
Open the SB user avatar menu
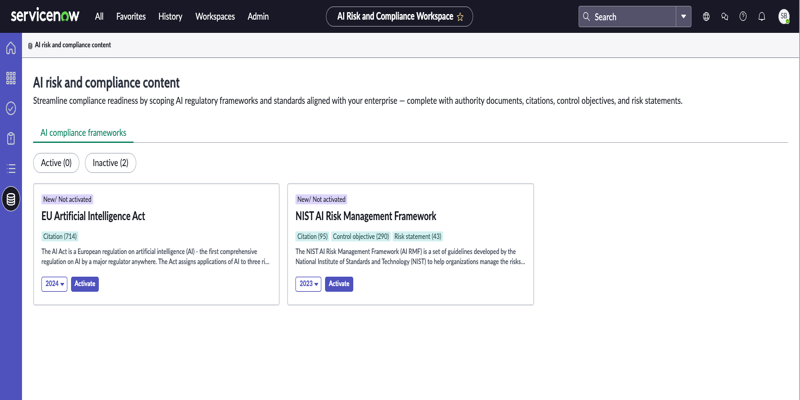coord(784,17)
